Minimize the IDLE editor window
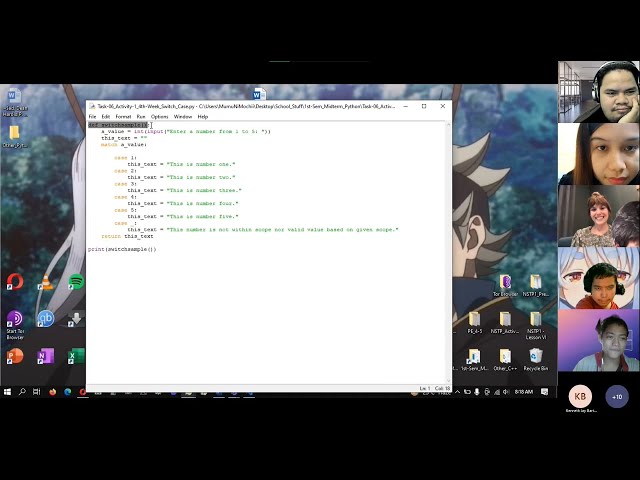Screen dimensions: 640x480 (x=405, y=106)
